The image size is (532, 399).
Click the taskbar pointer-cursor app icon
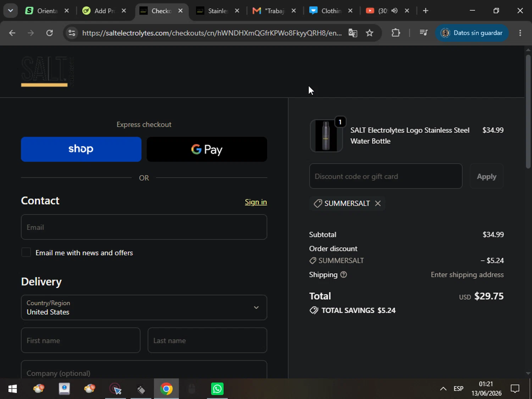[115, 389]
